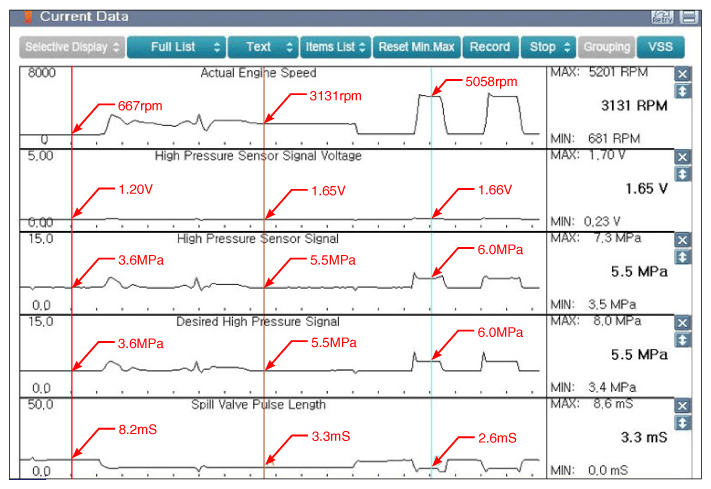Screen dimensions: 711x489
Task: Open the Full List dropdown
Action: (x=176, y=47)
